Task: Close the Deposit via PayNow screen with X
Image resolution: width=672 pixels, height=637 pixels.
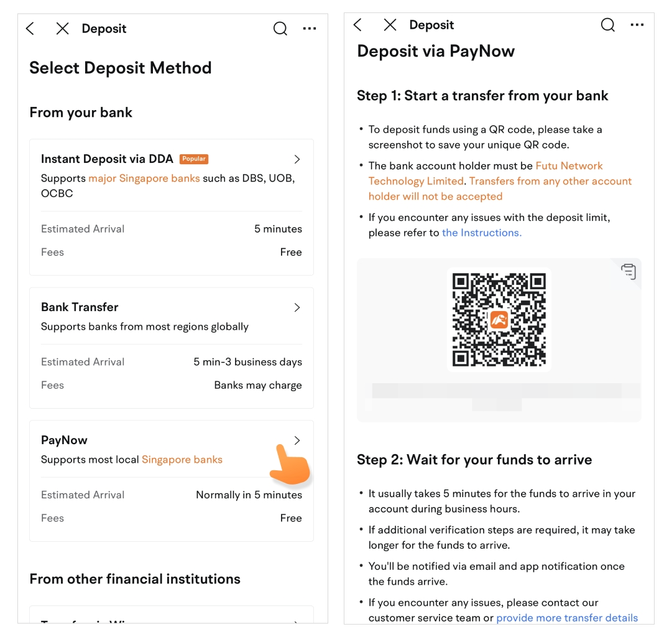Action: tap(390, 25)
